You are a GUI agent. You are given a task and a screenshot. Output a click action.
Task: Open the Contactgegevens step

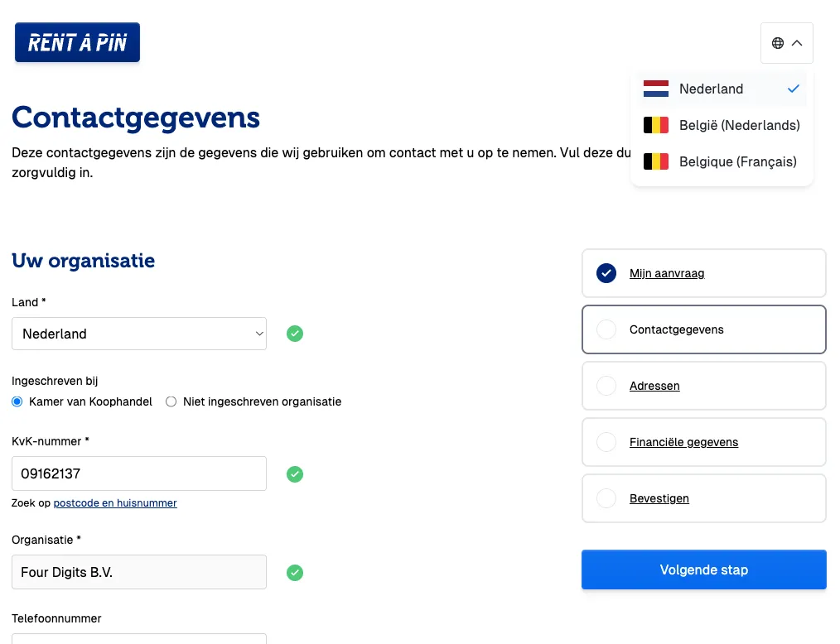(x=676, y=329)
